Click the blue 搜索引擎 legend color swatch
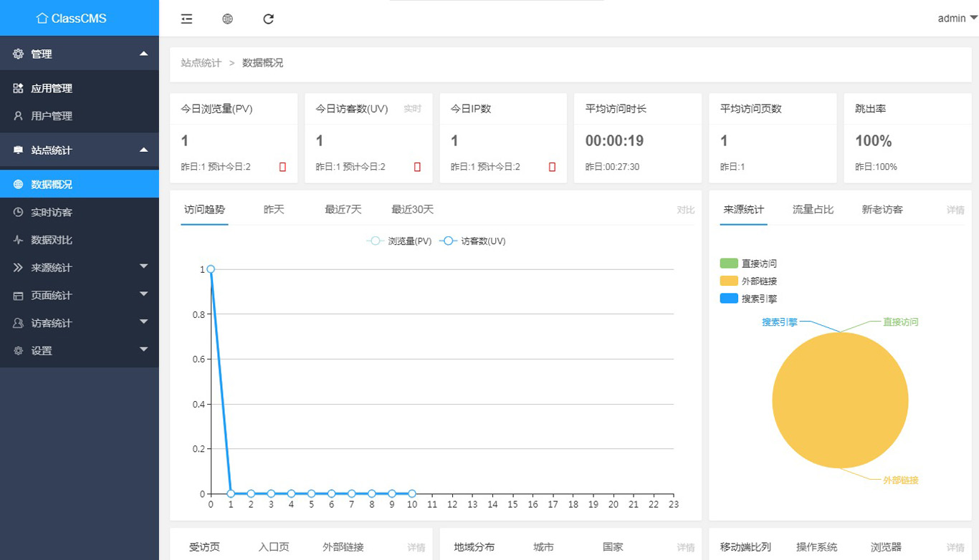The image size is (979, 560). pos(729,299)
